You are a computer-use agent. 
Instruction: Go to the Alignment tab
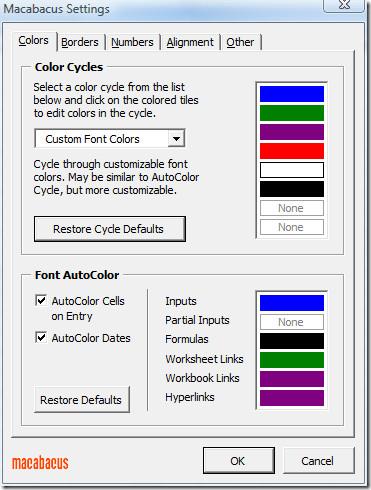pos(190,42)
